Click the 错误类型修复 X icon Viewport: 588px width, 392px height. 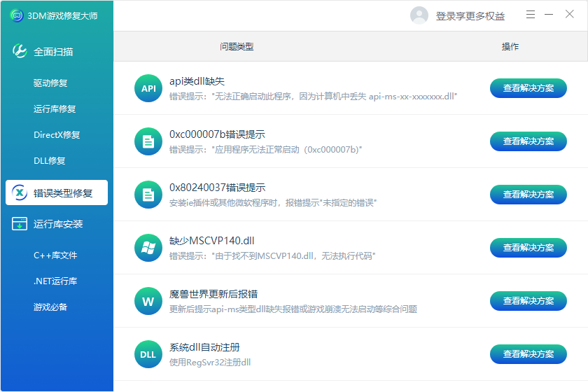tap(20, 192)
